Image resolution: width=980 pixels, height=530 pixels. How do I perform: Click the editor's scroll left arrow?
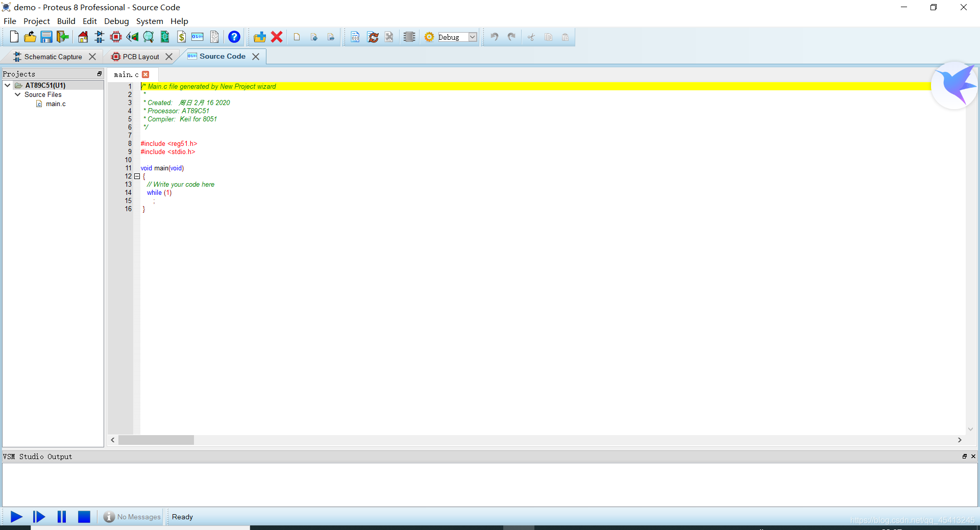point(113,440)
